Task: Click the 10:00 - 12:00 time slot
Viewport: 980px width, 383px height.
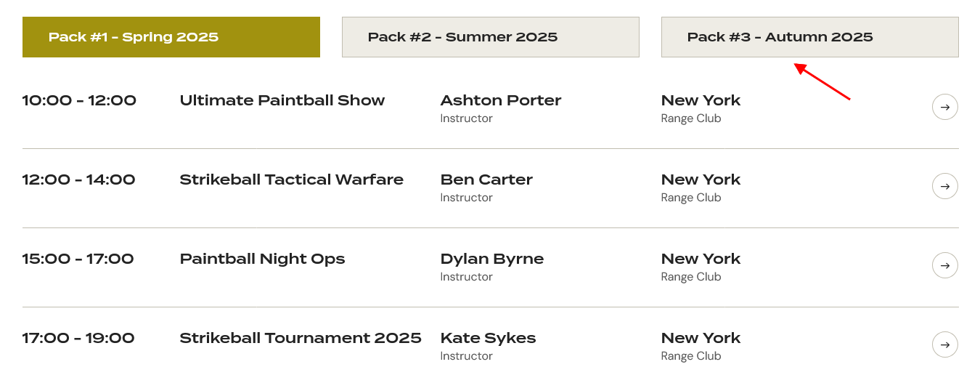Action: [x=79, y=100]
